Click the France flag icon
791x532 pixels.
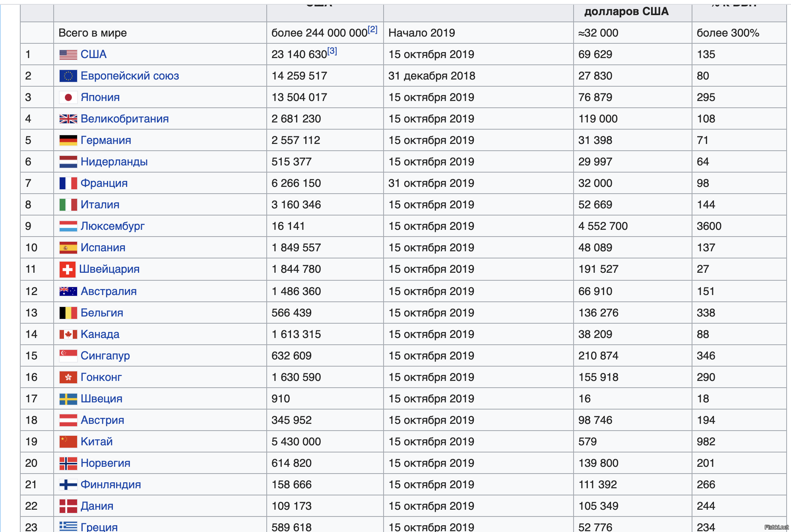coord(68,183)
